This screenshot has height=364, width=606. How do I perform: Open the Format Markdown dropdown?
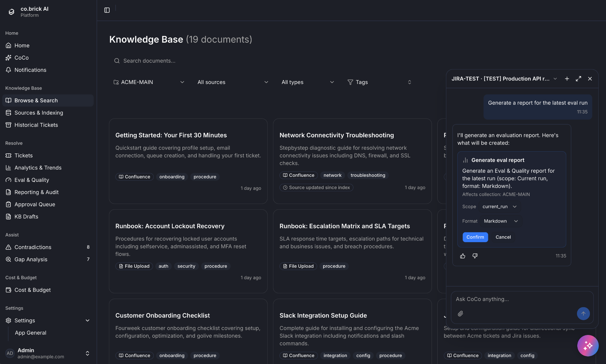(501, 221)
